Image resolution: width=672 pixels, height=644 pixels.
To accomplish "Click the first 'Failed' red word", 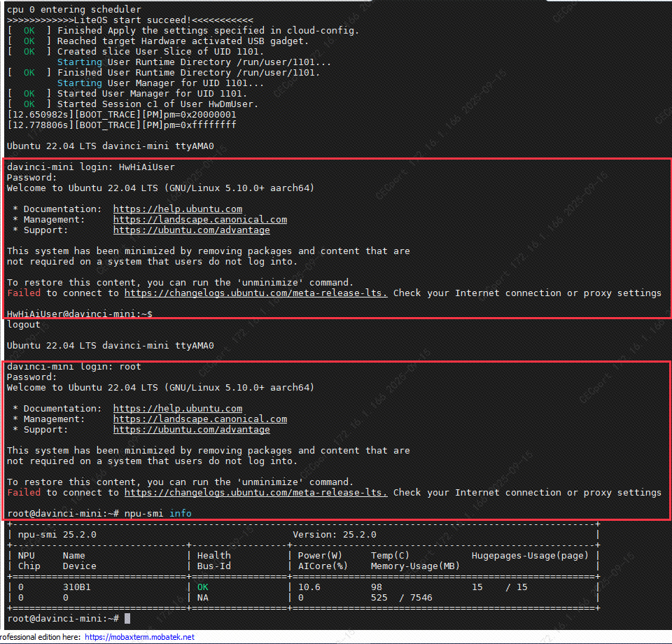I will [24, 293].
